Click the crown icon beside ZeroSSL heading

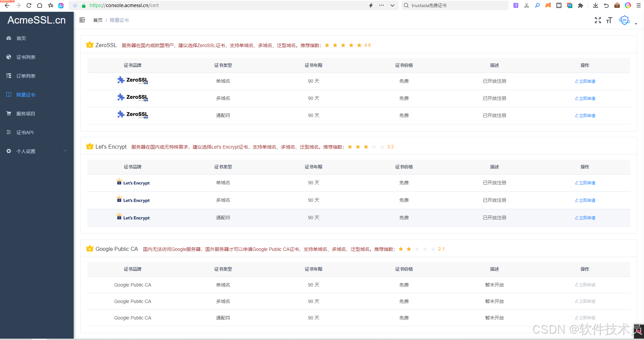[x=89, y=44]
